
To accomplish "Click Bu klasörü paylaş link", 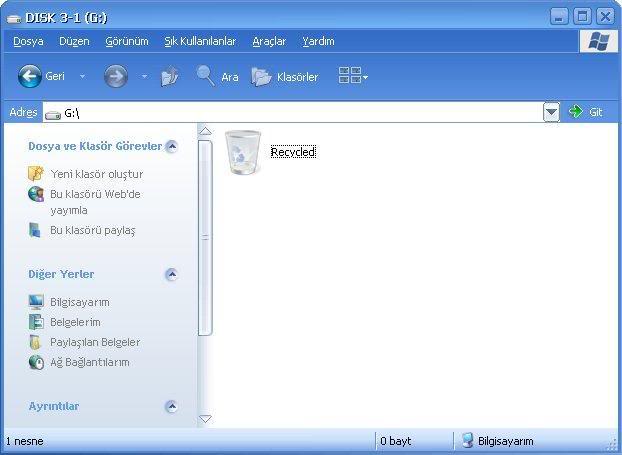I will point(93,230).
